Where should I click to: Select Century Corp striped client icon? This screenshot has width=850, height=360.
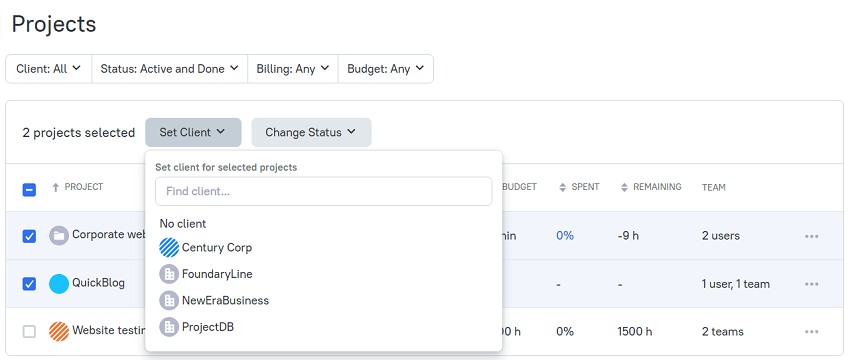pyautogui.click(x=169, y=248)
